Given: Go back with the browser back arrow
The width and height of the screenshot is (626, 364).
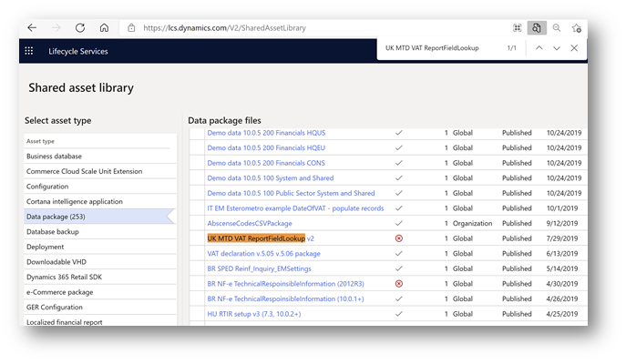Looking at the screenshot, I should point(32,27).
